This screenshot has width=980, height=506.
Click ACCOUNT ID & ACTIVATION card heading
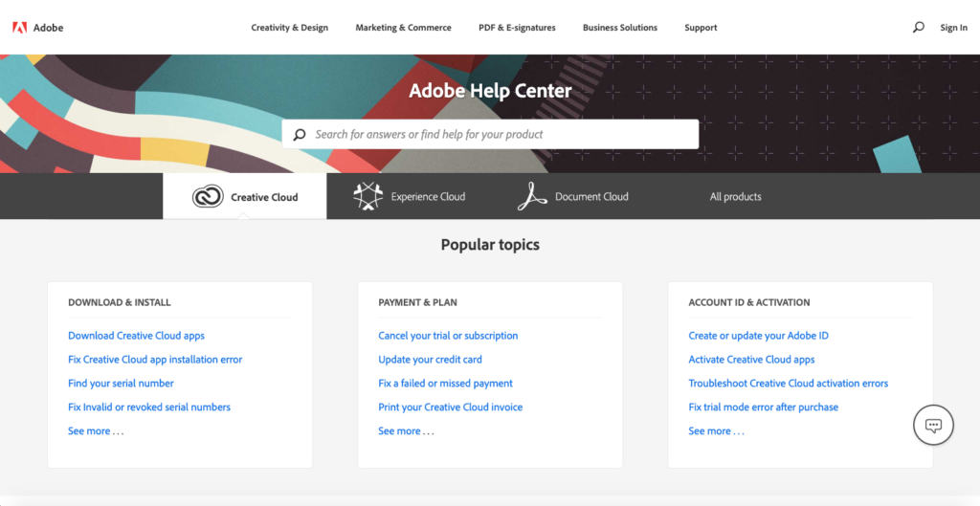[749, 302]
